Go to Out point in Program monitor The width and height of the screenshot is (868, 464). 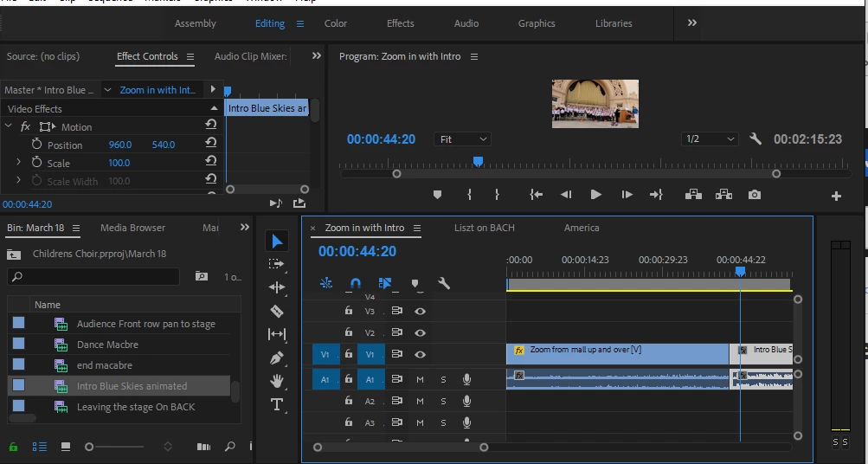(x=656, y=195)
